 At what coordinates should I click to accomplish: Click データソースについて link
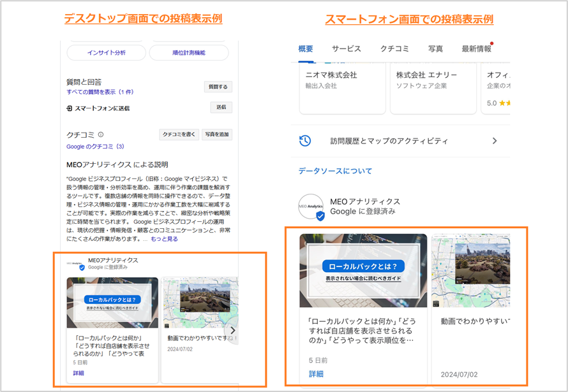pos(335,171)
